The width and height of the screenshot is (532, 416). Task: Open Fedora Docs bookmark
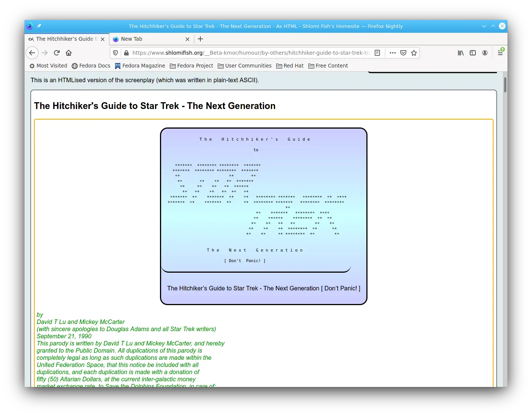(91, 66)
